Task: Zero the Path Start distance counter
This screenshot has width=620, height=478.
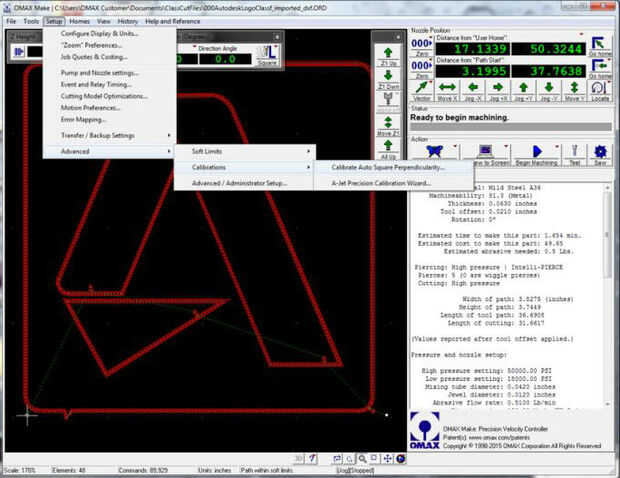Action: (x=422, y=69)
